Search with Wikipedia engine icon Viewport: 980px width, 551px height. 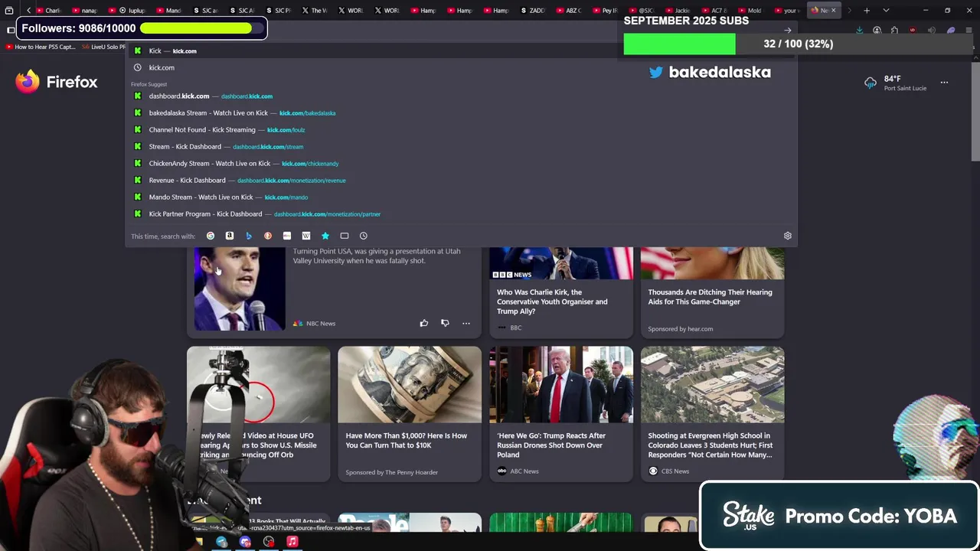[306, 236]
